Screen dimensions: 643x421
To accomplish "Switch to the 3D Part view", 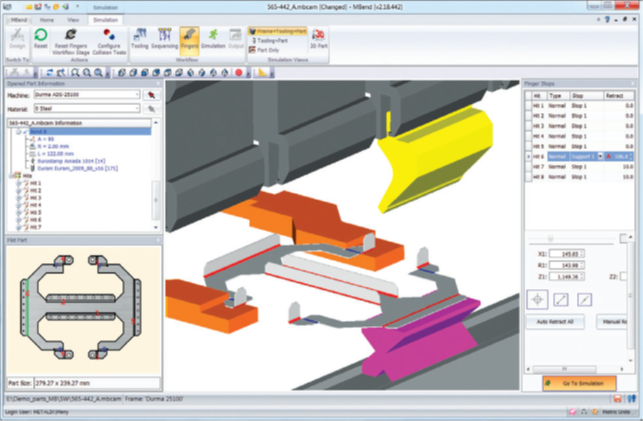I will 318,42.
